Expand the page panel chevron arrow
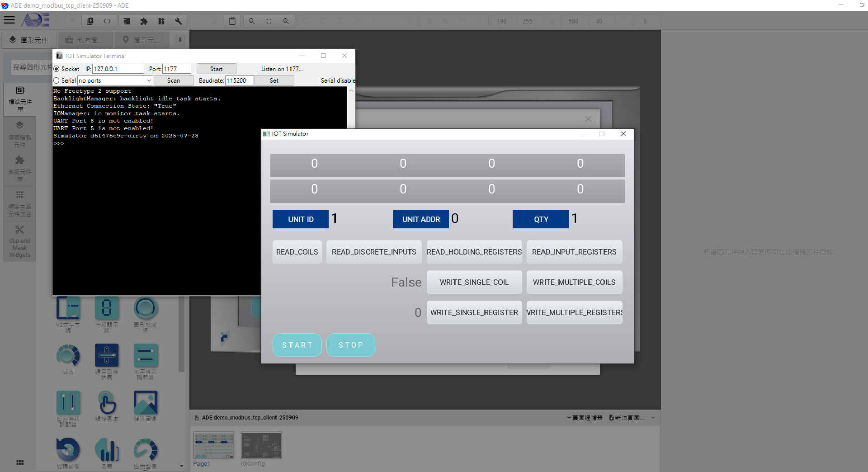The image size is (868, 472). 653,418
